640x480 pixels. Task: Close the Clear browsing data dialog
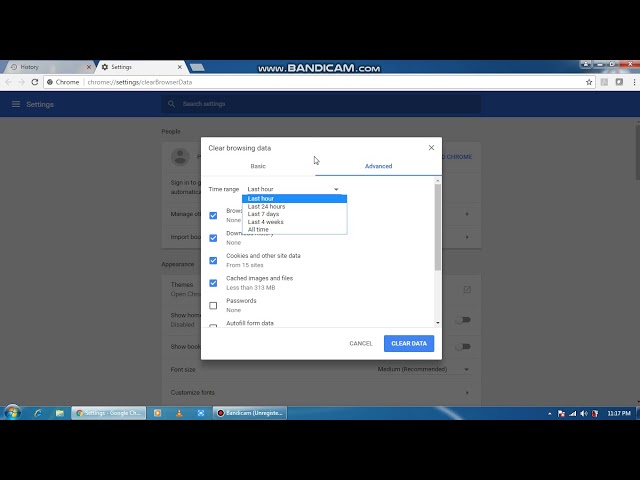click(431, 148)
